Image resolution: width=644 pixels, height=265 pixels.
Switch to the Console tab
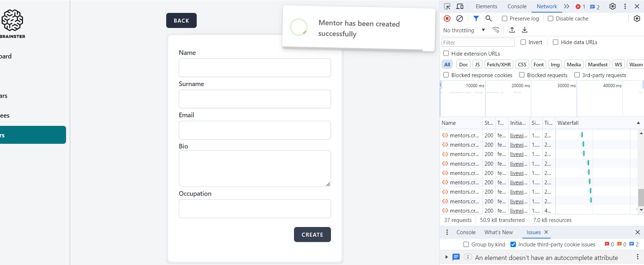[517, 6]
